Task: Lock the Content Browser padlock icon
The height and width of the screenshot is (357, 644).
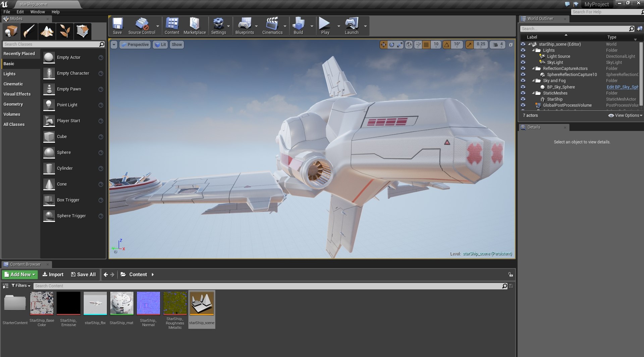Action: click(x=511, y=275)
